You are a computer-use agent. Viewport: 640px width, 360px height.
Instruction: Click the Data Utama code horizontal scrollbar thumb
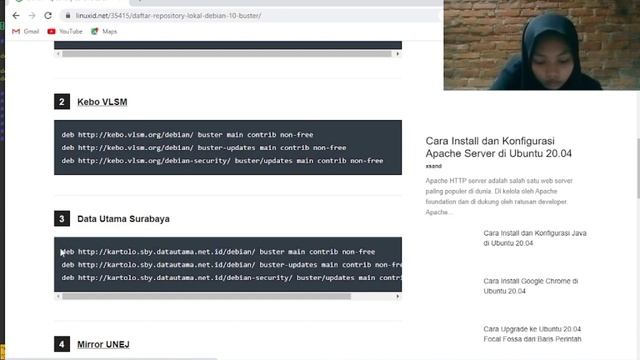tap(207, 296)
